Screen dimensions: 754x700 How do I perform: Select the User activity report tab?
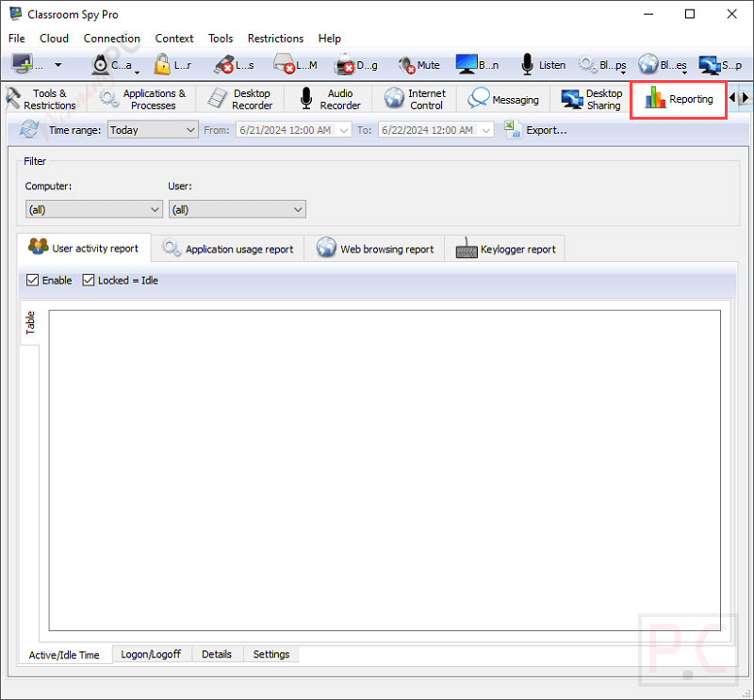(84, 248)
